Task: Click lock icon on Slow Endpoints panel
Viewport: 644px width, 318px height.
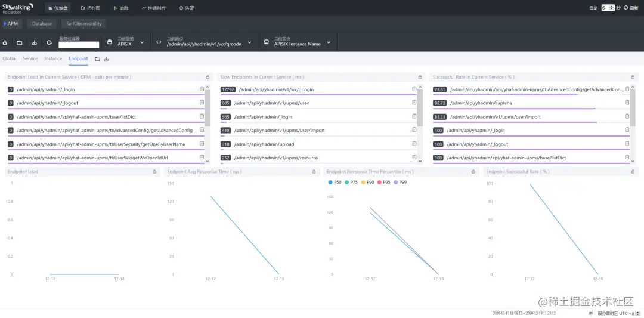Action: click(420, 77)
